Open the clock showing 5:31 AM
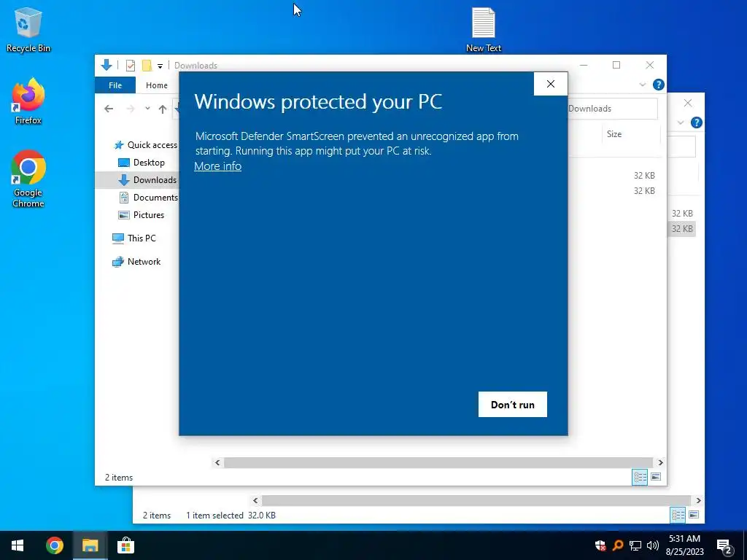 (x=684, y=545)
